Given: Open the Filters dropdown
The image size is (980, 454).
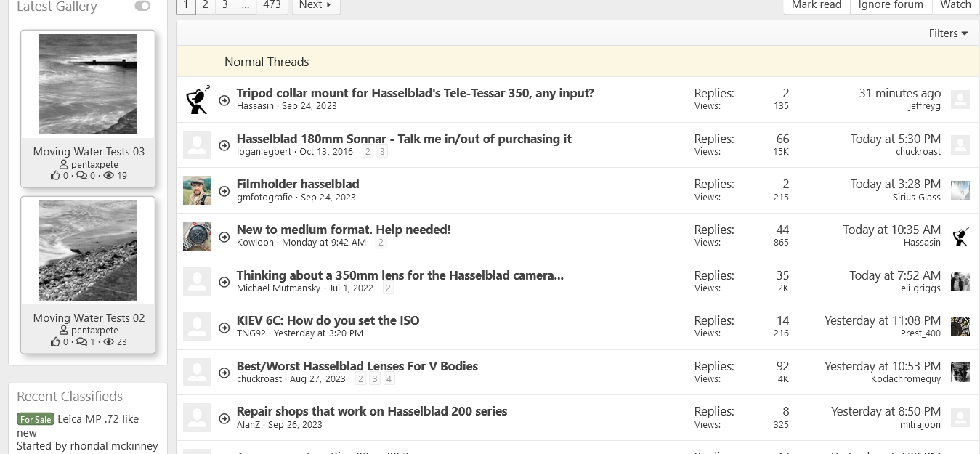Looking at the screenshot, I should click(948, 33).
